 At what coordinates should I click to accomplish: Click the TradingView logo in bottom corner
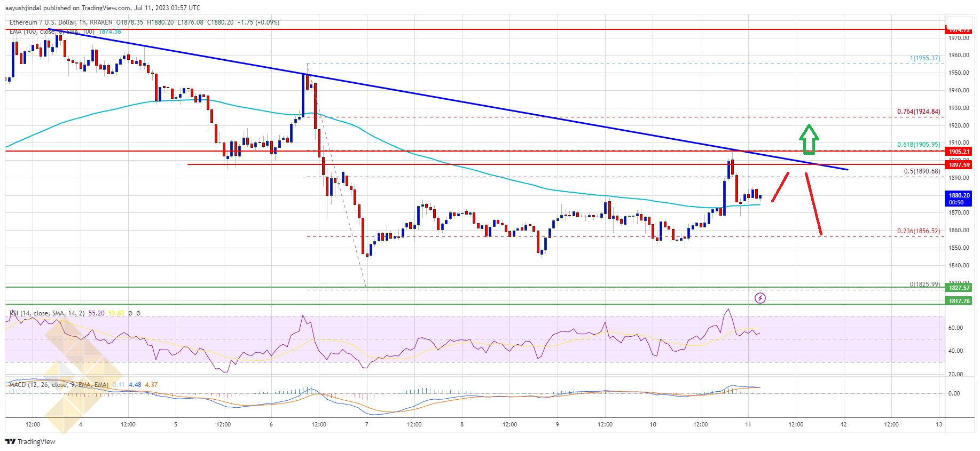[30, 441]
